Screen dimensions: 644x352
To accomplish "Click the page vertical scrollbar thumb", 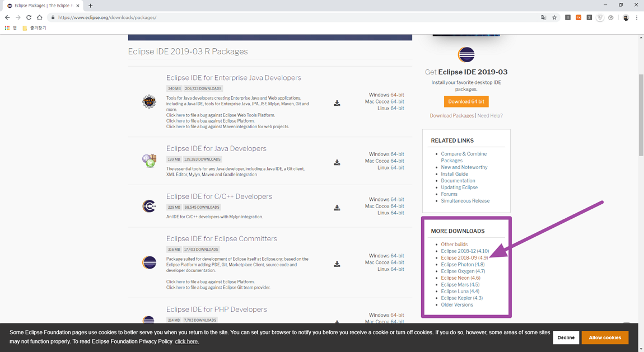I will 641,115.
